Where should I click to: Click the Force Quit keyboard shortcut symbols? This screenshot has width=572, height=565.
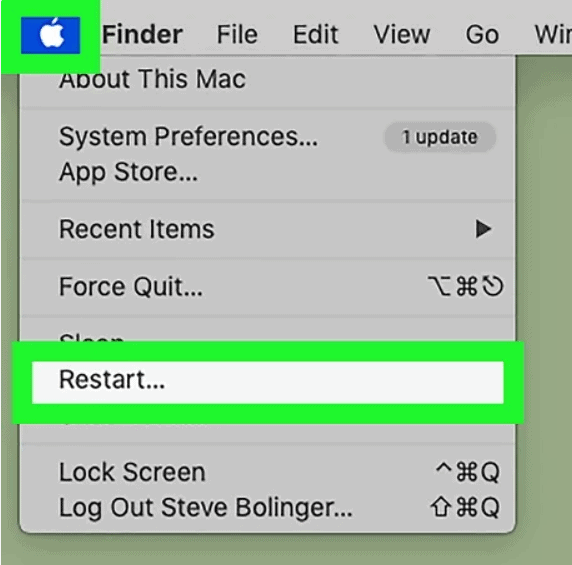point(465,286)
